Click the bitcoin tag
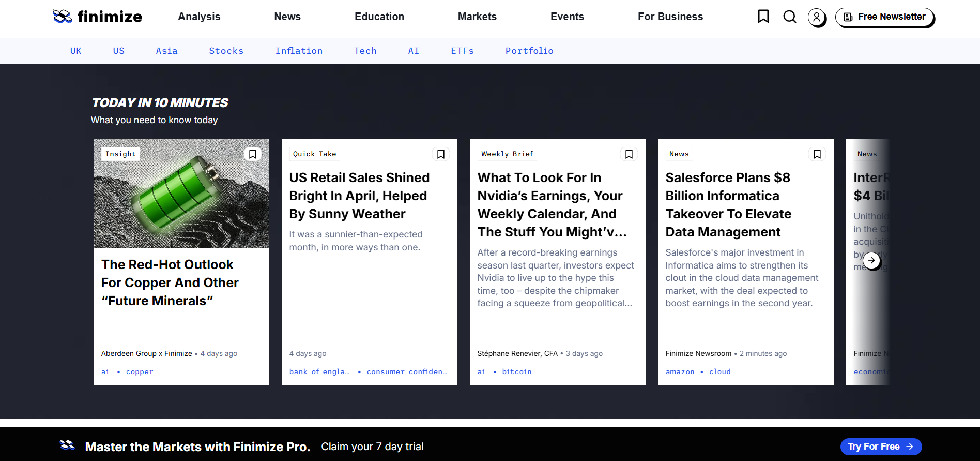This screenshot has height=461, width=980. 517,371
